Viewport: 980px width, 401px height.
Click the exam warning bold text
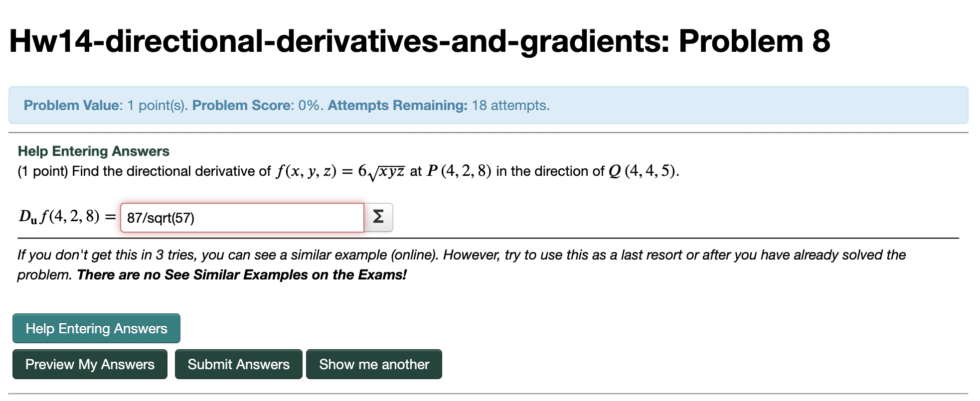click(x=243, y=274)
